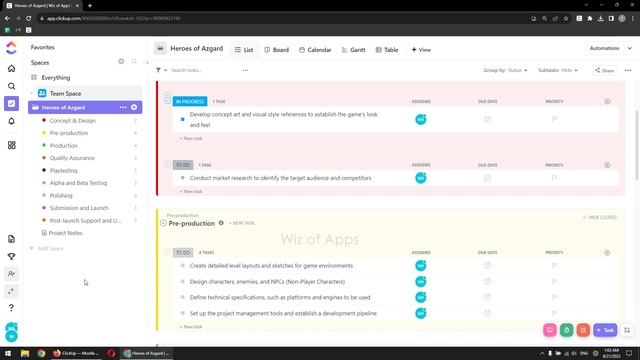Image resolution: width=640 pixels, height=360 pixels.
Task: Toggle status of Design characters task
Action: pyautogui.click(x=182, y=282)
